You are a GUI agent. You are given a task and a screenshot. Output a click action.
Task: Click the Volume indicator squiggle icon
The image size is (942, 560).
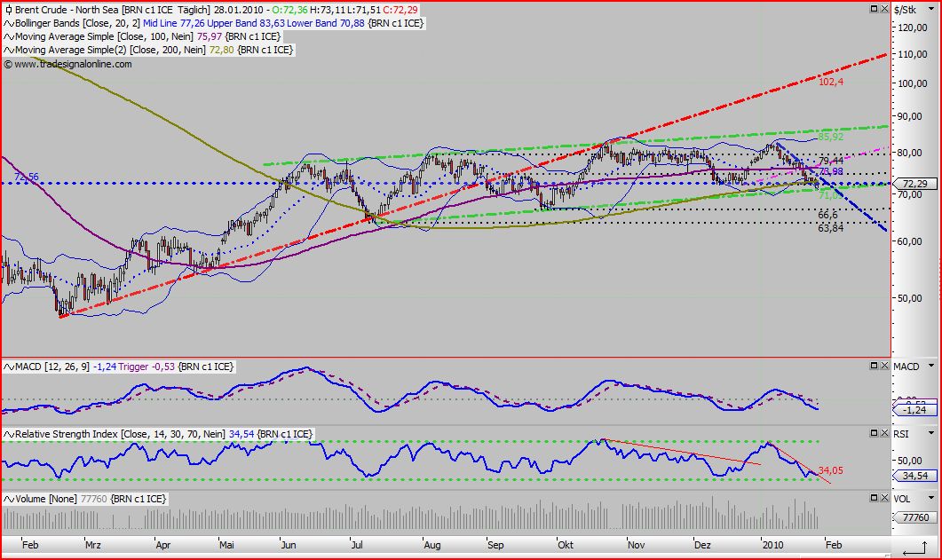pyautogui.click(x=9, y=498)
